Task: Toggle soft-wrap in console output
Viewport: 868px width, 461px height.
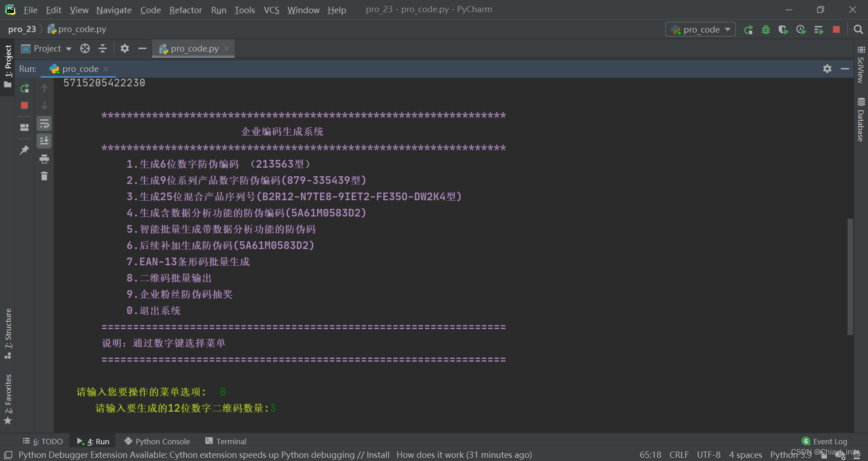Action: click(44, 123)
